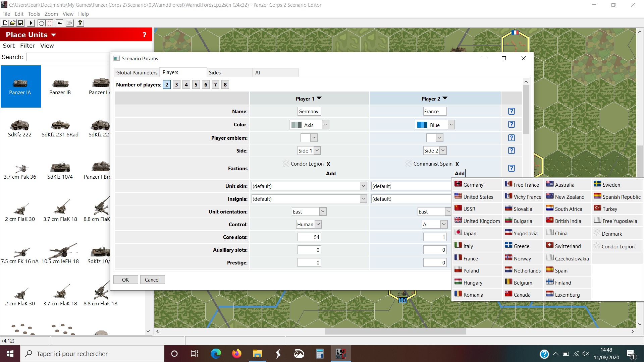The image size is (644, 362).
Task: Select the 3.7 cm Pak 36 unit
Action: point(20,171)
